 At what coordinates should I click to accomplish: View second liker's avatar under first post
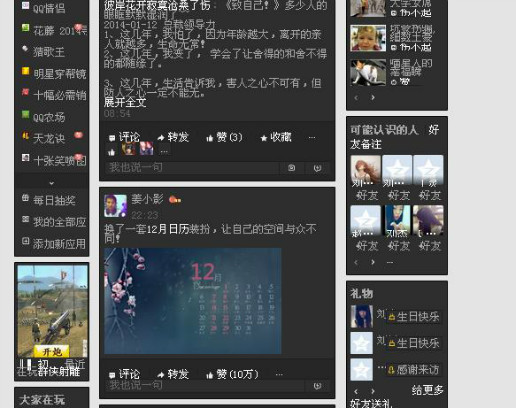(146, 149)
